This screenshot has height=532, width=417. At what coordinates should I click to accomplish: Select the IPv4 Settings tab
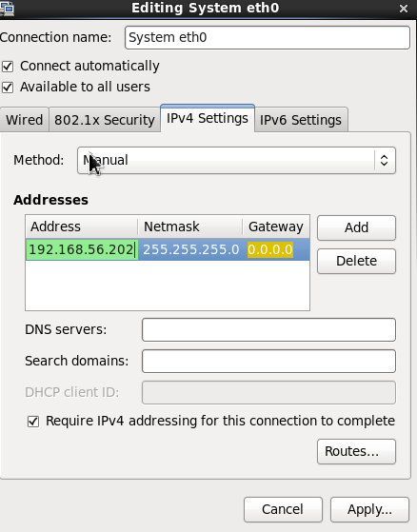click(x=208, y=118)
